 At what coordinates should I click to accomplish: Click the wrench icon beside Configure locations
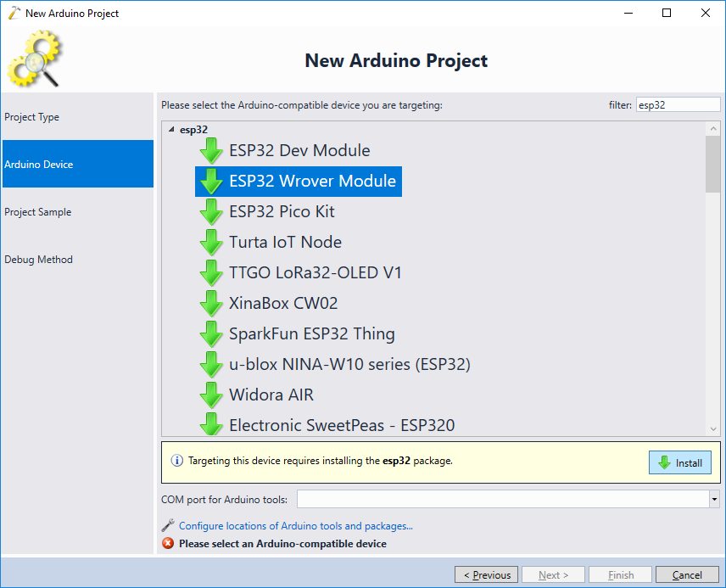[x=168, y=525]
